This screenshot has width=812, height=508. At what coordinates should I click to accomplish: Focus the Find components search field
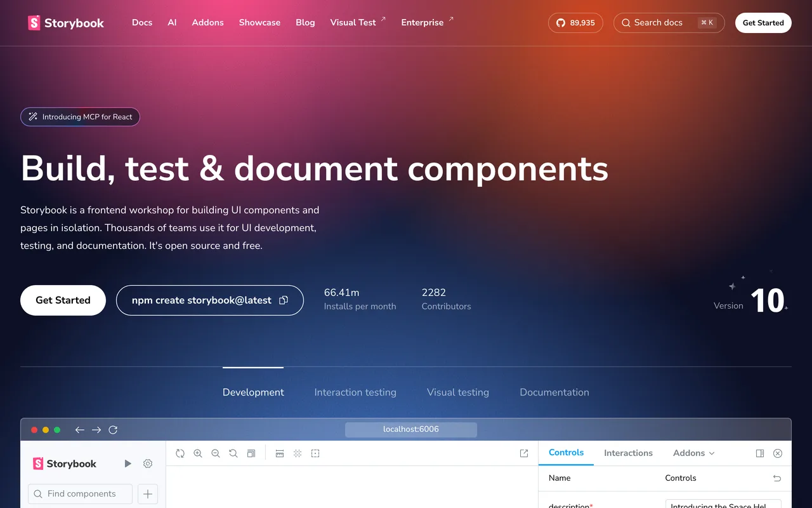click(80, 493)
